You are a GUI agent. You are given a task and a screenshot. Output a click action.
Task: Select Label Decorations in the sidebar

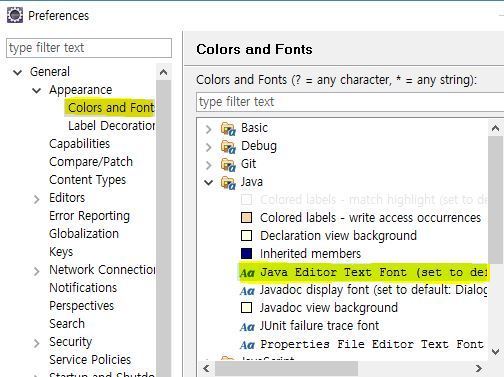(111, 126)
